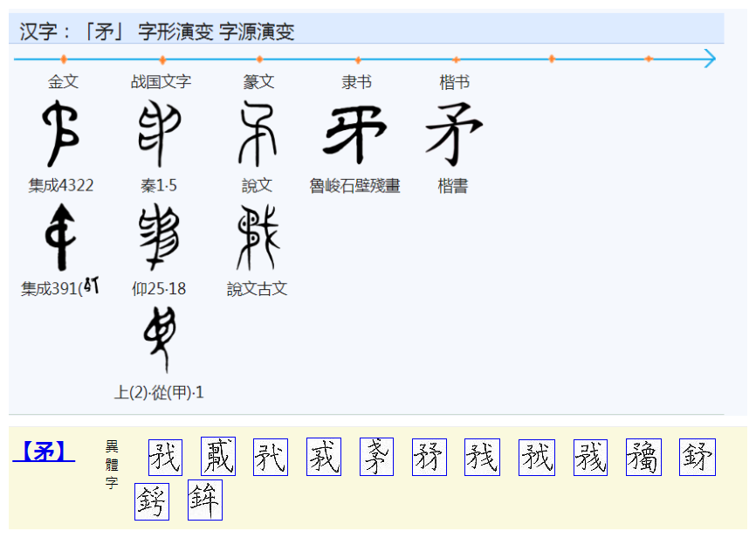This screenshot has width=756, height=538.
Task: Click the 鉾 variant character box
Action: [x=203, y=500]
